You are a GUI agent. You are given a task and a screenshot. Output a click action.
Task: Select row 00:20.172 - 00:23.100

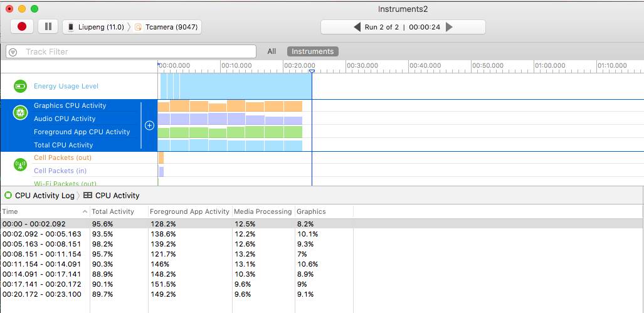pos(322,294)
